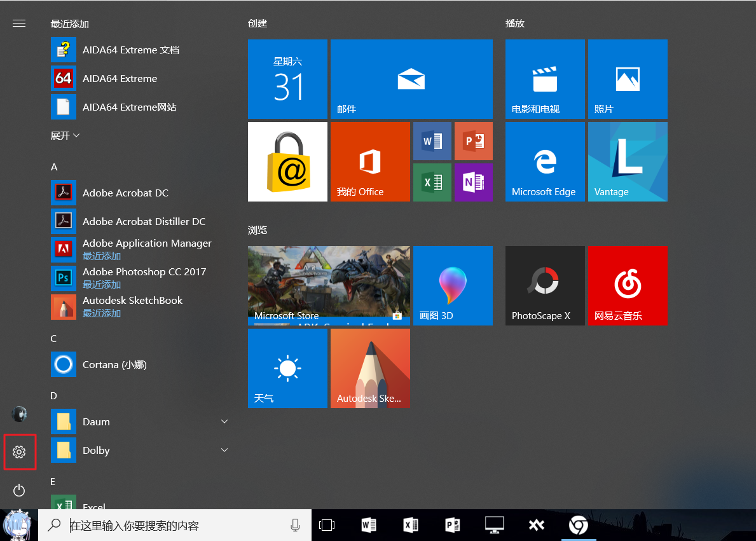Click the 播放 group title
The height and width of the screenshot is (541, 756).
[514, 23]
